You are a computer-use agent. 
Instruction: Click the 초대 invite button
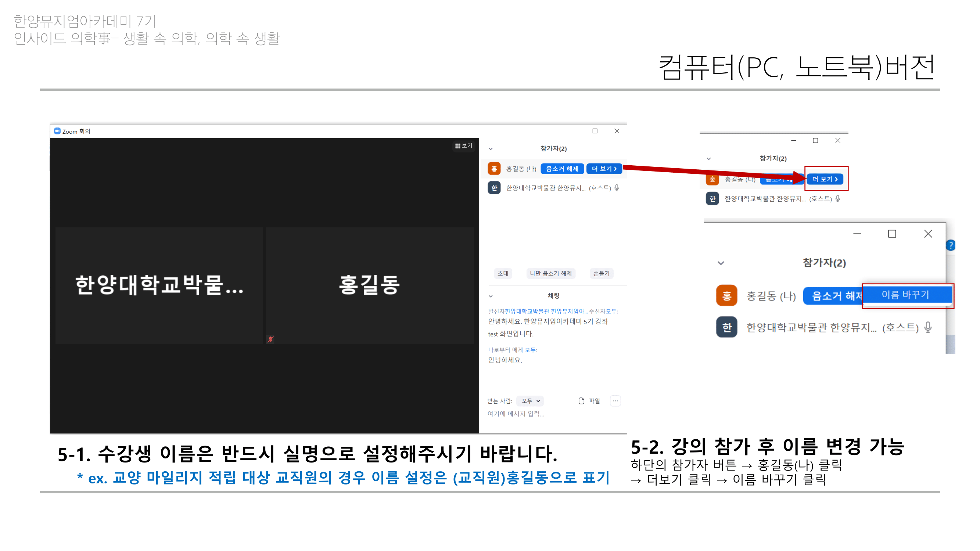coord(503,273)
